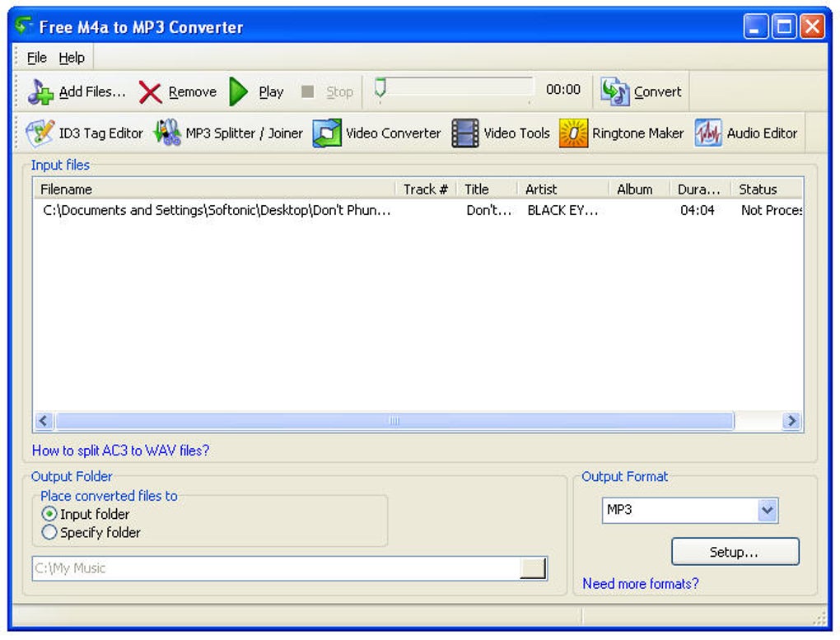Open the 'Need more formats?' link
Screen dimensions: 840x640
tap(640, 583)
